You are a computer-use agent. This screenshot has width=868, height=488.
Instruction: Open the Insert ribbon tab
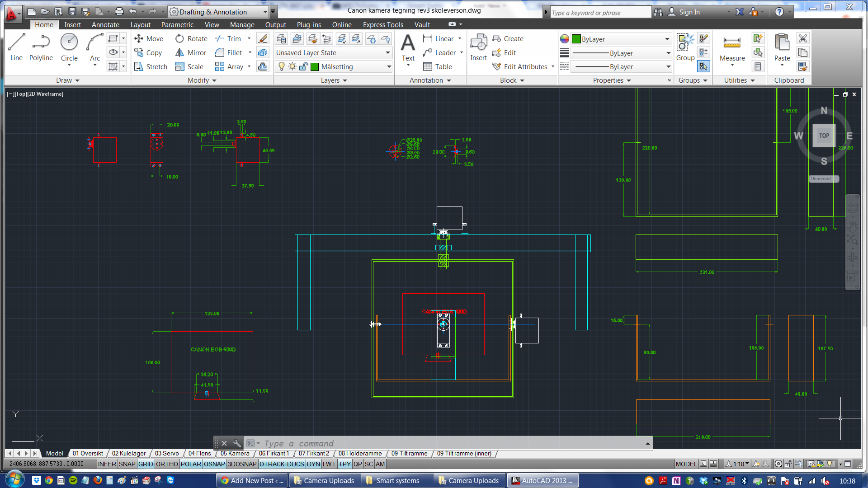click(72, 25)
